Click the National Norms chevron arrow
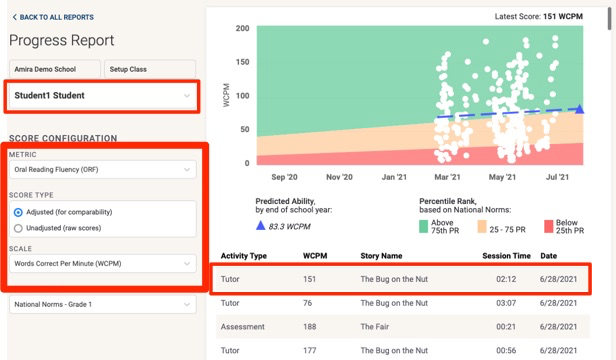 click(187, 305)
